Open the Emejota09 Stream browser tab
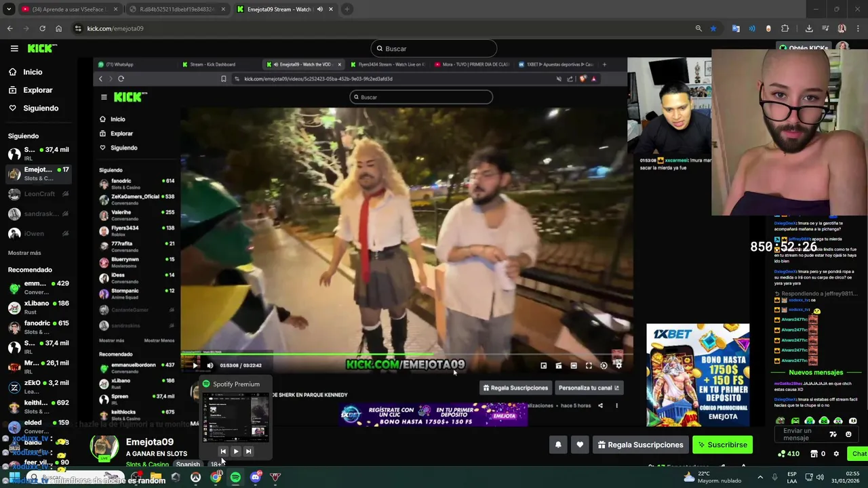Image resolution: width=868 pixels, height=488 pixels. (285, 9)
